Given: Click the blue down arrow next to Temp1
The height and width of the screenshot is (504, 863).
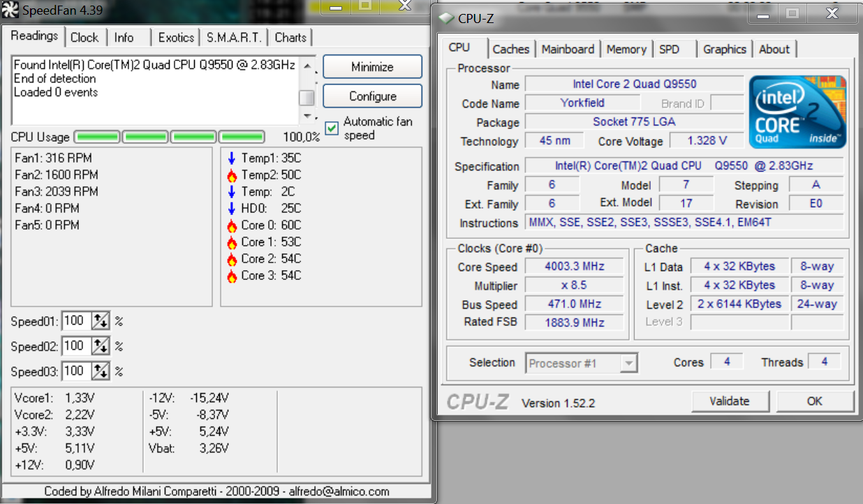Looking at the screenshot, I should [x=233, y=158].
